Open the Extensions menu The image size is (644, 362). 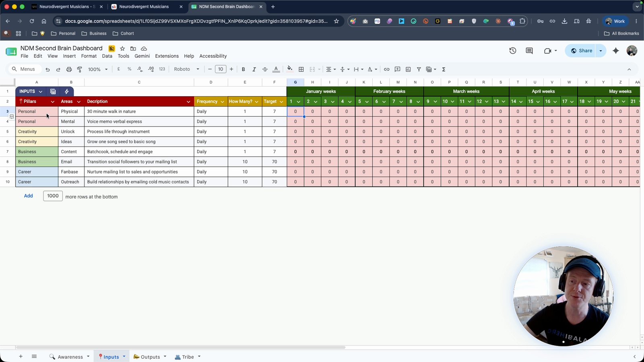(167, 56)
